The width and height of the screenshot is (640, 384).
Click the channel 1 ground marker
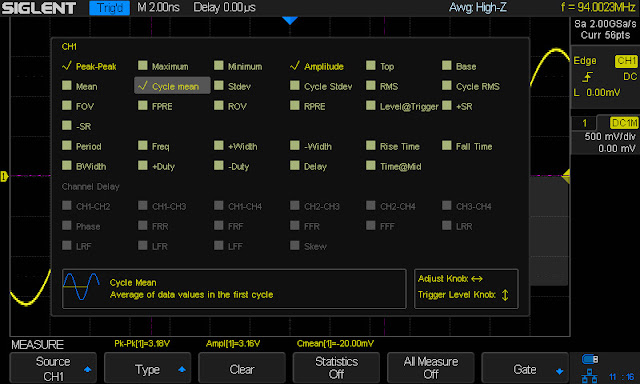[x=4, y=177]
